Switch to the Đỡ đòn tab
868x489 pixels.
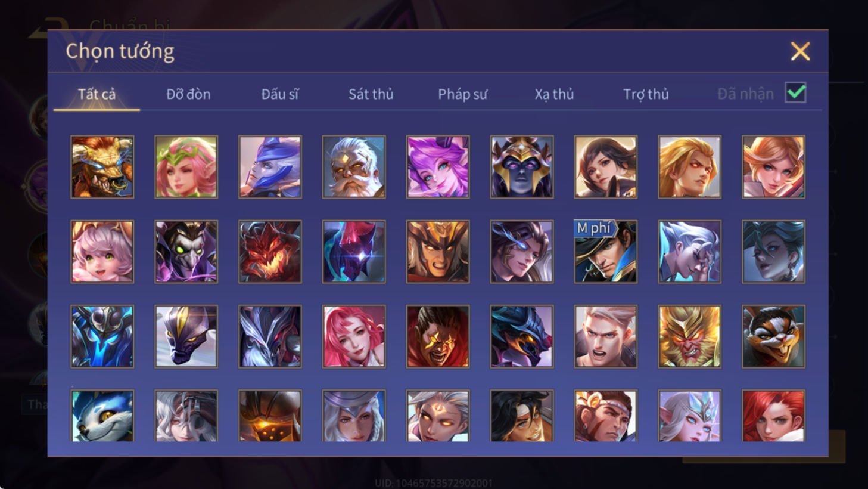point(188,94)
